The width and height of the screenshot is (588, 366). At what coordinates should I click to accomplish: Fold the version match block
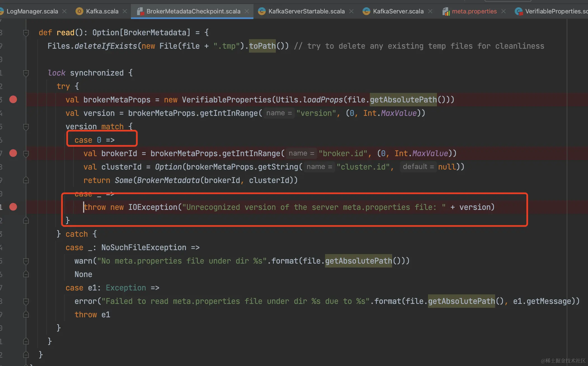[26, 127]
